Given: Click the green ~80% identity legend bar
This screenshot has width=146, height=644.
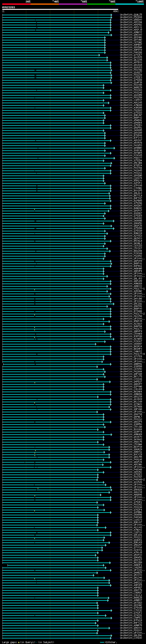Looking at the screenshot, I should pyautogui.click(x=101, y=4).
